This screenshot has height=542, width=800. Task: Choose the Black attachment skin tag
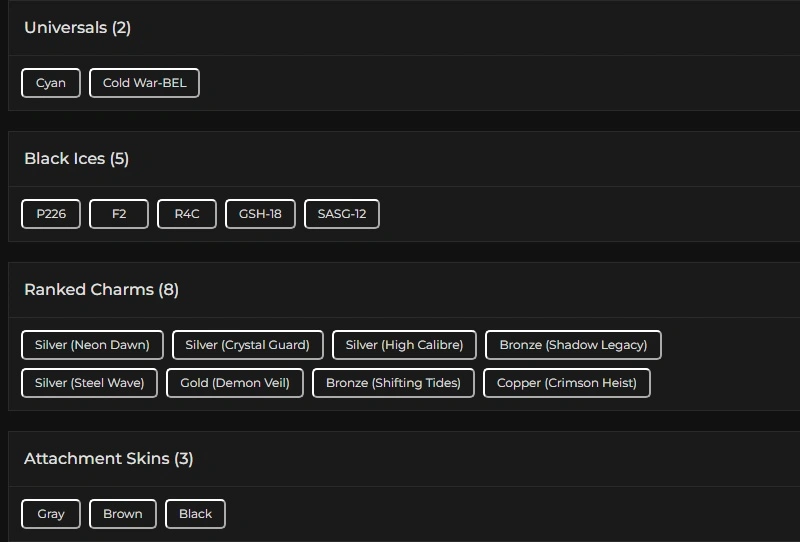195,514
